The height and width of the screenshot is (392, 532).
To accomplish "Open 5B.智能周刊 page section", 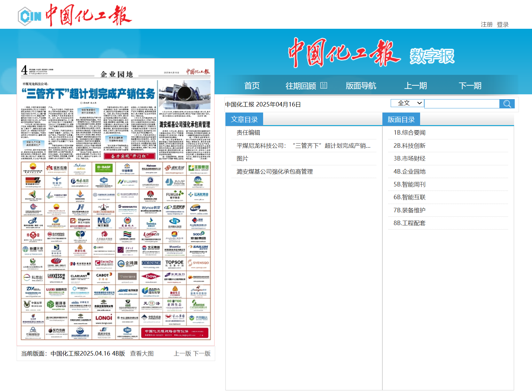I will 409,184.
